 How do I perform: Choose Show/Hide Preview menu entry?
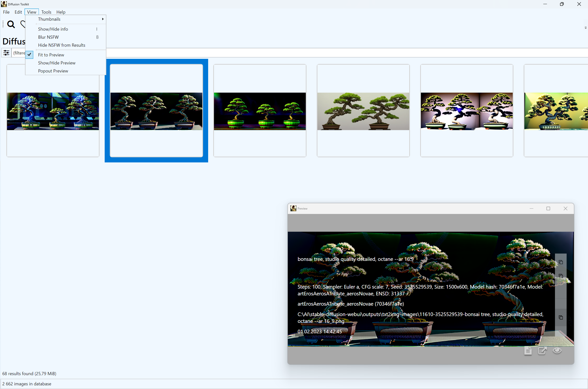[x=57, y=63]
